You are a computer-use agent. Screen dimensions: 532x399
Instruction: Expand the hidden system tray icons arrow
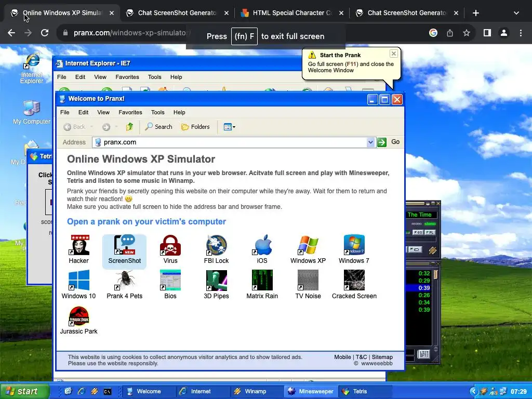pos(474,392)
